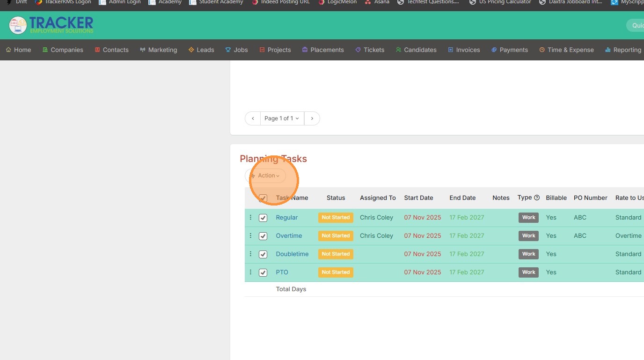The width and height of the screenshot is (644, 360).
Task: Open the LogicMelon bookmark
Action: pos(337,2)
